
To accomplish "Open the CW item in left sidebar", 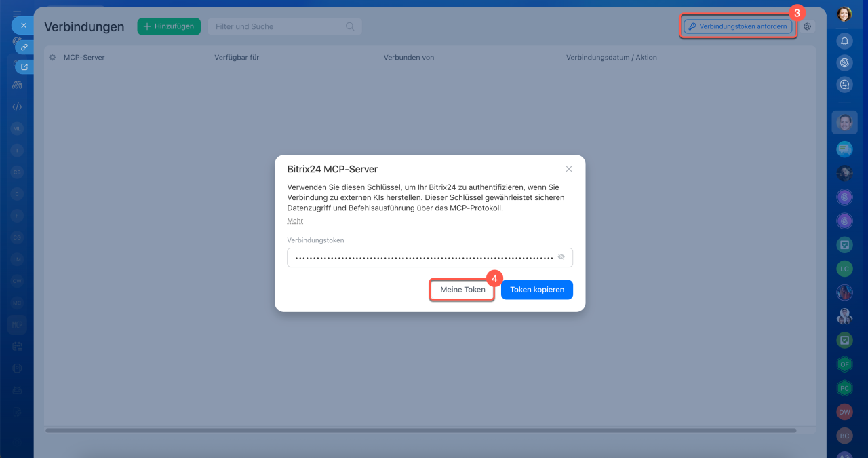I will [x=17, y=281].
